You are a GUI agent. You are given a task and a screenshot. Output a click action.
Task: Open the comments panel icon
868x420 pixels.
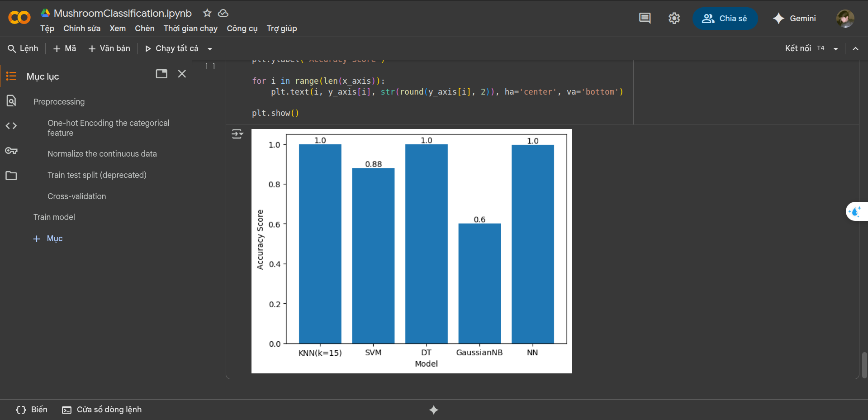pos(645,18)
